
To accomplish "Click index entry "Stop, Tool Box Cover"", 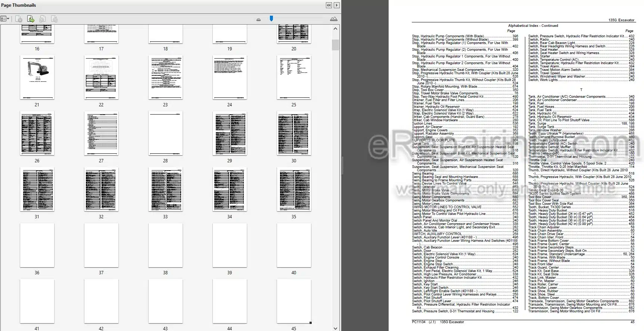I will (465, 90).
